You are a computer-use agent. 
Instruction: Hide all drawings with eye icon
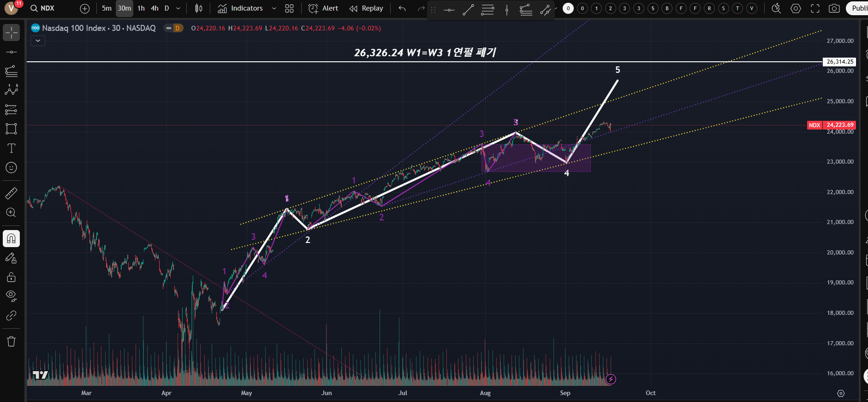click(x=12, y=296)
